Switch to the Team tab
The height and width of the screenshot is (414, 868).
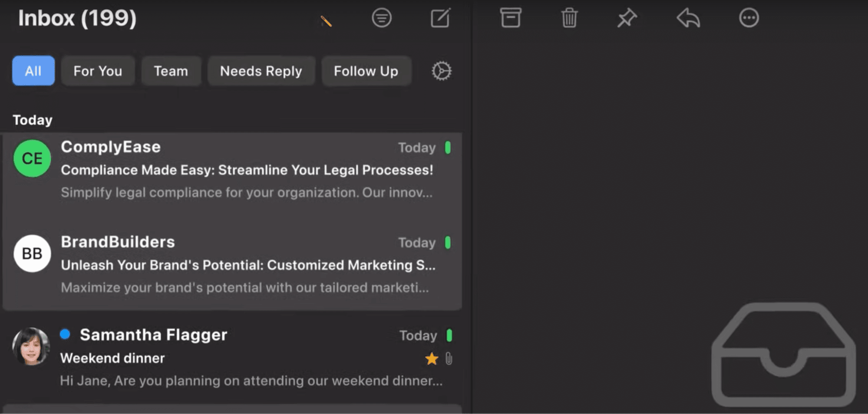pyautogui.click(x=171, y=71)
